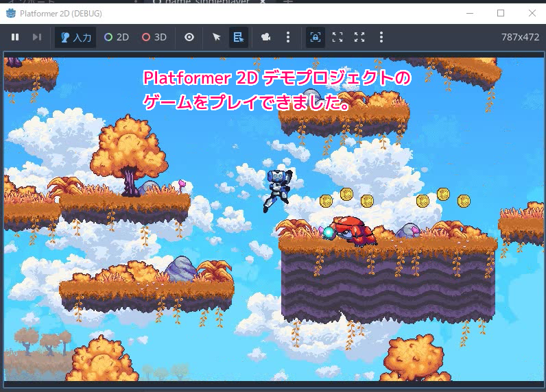546x392 pixels.
Task: Switch to 3D node selection mode
Action: [x=154, y=37]
